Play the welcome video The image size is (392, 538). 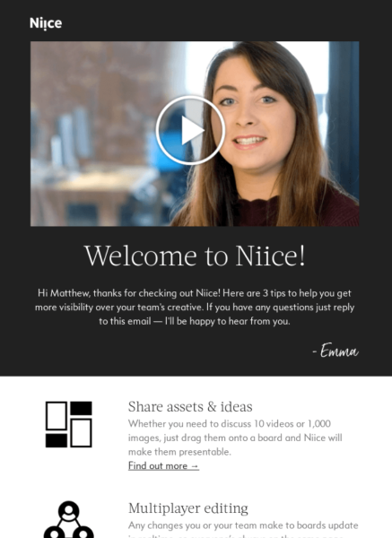coord(190,130)
